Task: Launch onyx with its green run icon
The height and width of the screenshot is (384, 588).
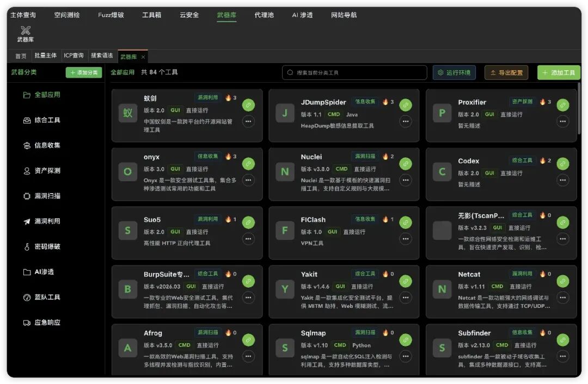Action: click(x=248, y=164)
